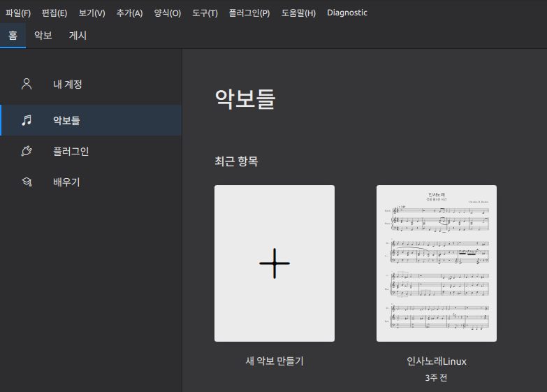
Task: Click the 인사노래Linux score title
Action: [x=437, y=361]
